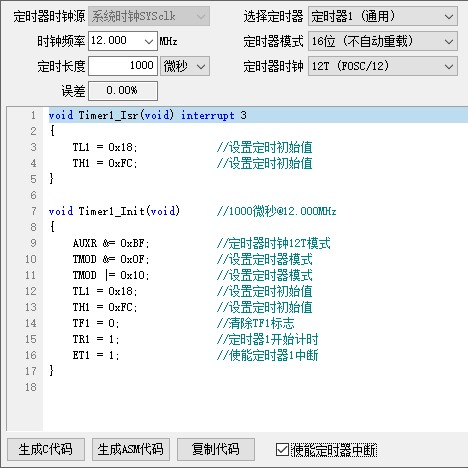Click line 14 TF1 = 0
468x468 pixels.
[x=96, y=323]
